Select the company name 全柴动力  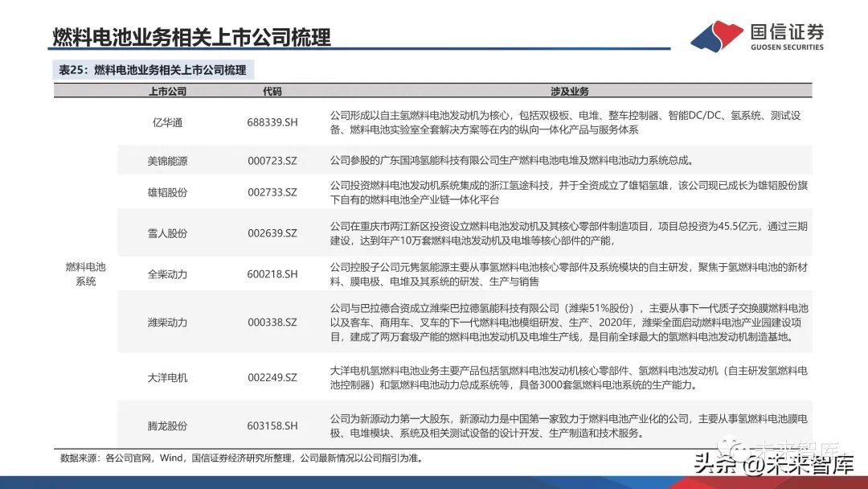tap(167, 274)
